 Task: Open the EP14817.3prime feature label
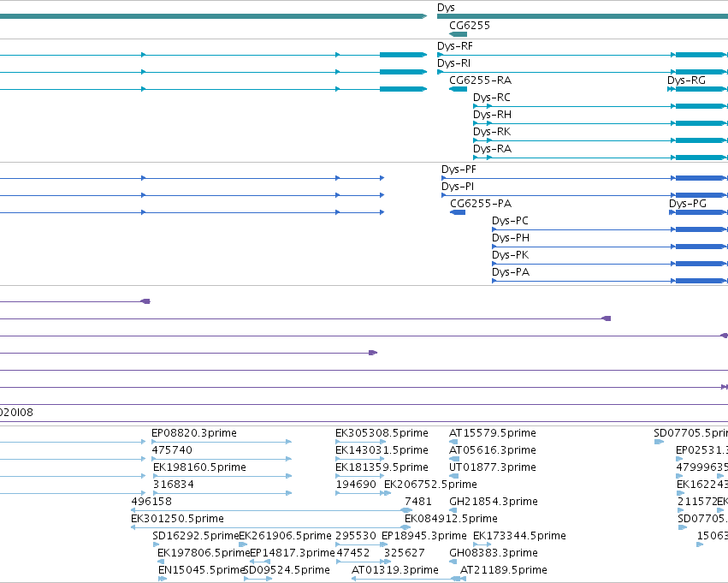pyautogui.click(x=292, y=554)
